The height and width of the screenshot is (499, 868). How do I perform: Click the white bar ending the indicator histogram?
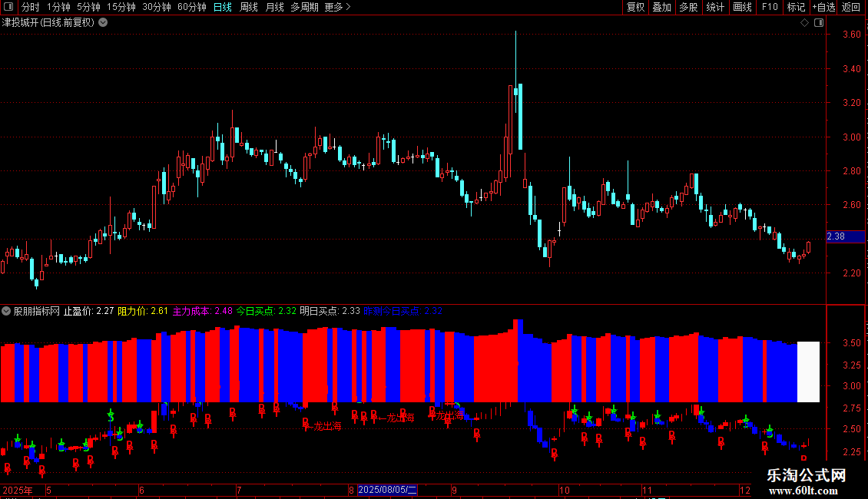(x=808, y=372)
